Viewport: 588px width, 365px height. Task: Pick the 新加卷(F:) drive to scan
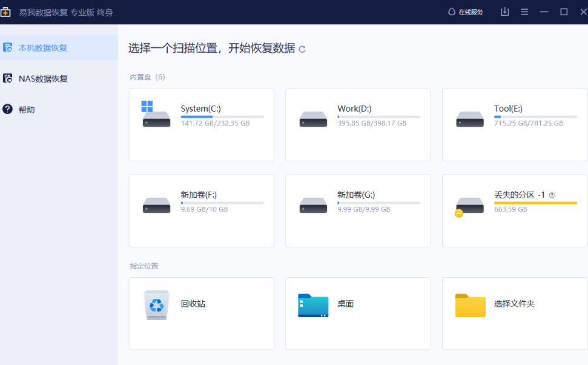(x=201, y=210)
